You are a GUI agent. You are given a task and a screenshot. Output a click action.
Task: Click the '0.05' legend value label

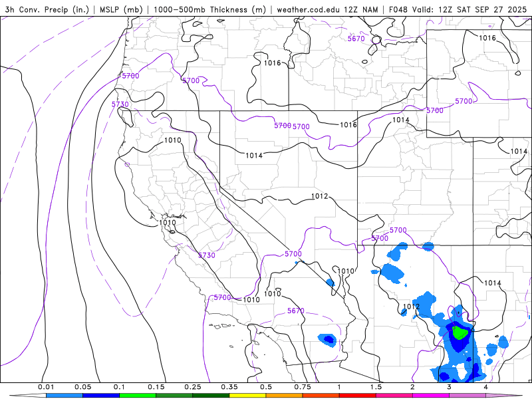click(x=82, y=387)
